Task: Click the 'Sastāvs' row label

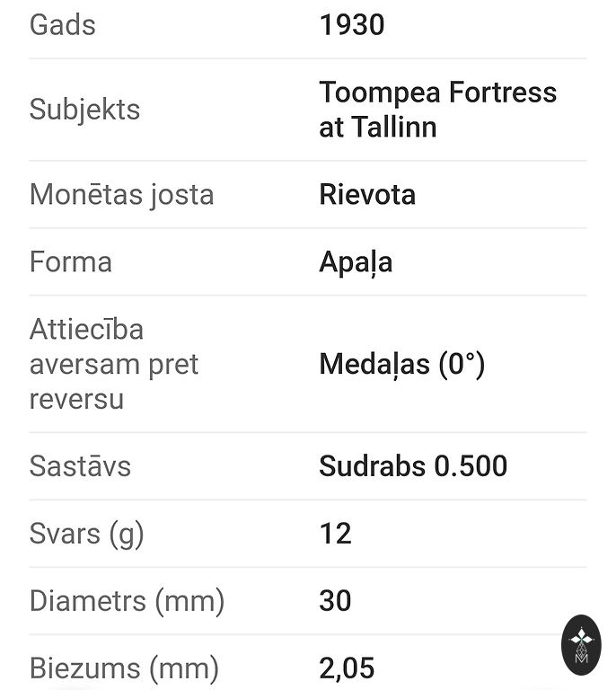Action: [81, 466]
